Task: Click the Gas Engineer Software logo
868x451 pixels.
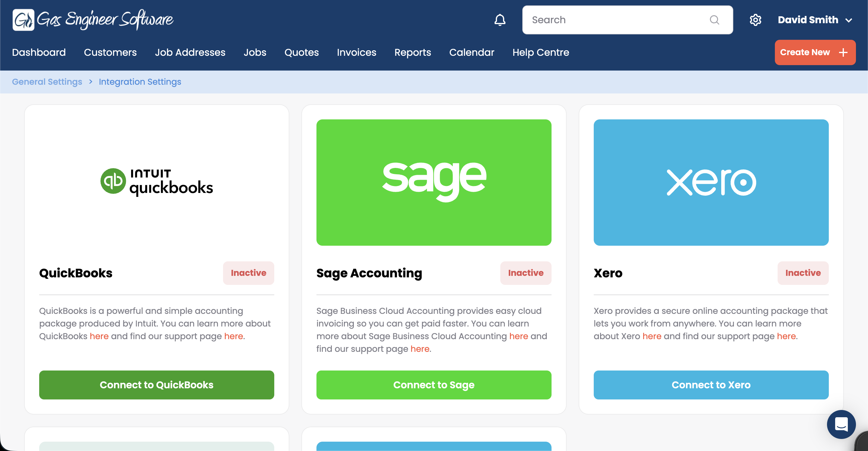Action: pos(93,20)
